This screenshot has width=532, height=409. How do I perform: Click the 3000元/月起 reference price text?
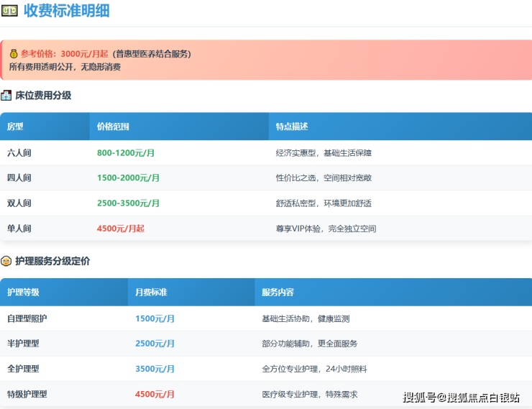84,54
